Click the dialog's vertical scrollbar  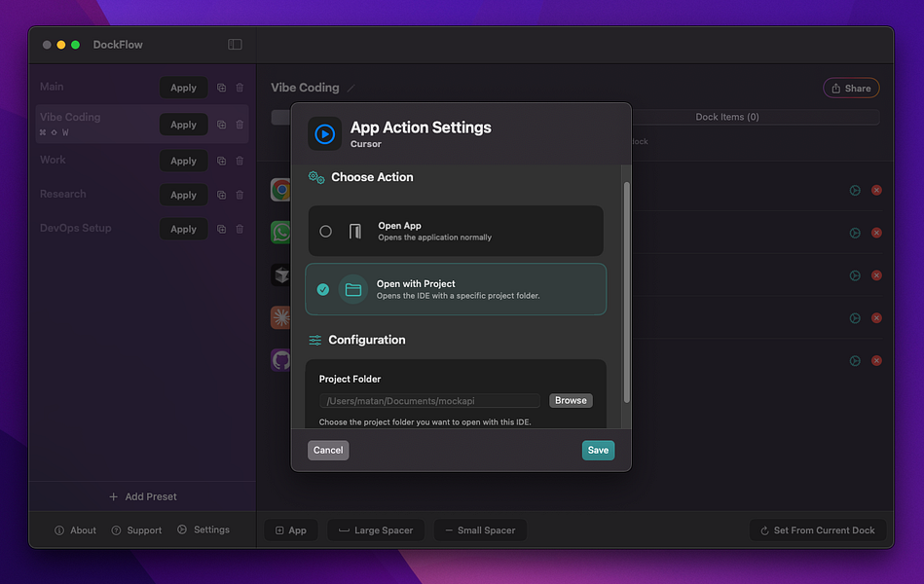click(626, 292)
